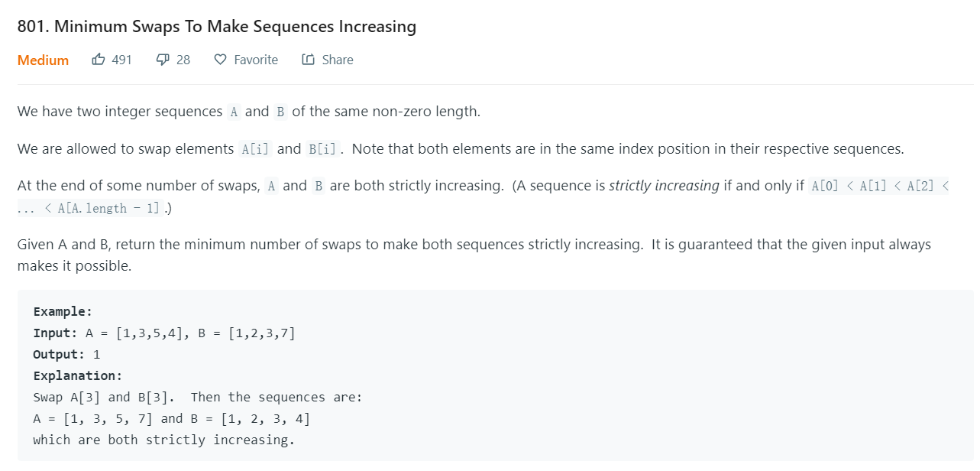Image resolution: width=980 pixels, height=471 pixels.
Task: Click the 'Example:' heading in code block
Action: click(x=63, y=311)
